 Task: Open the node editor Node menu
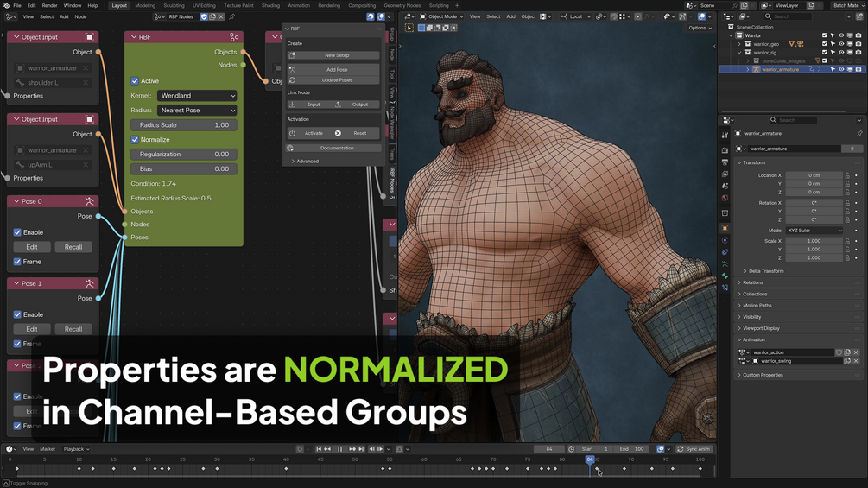[81, 17]
